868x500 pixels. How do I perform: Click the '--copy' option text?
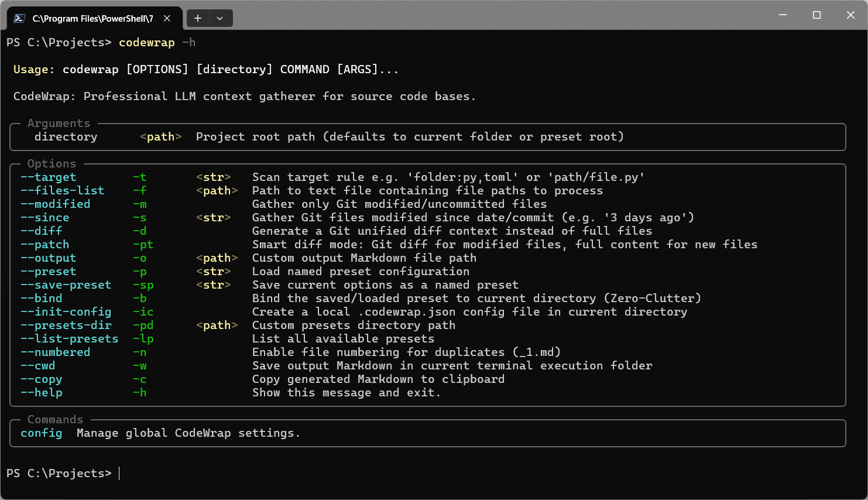point(42,379)
